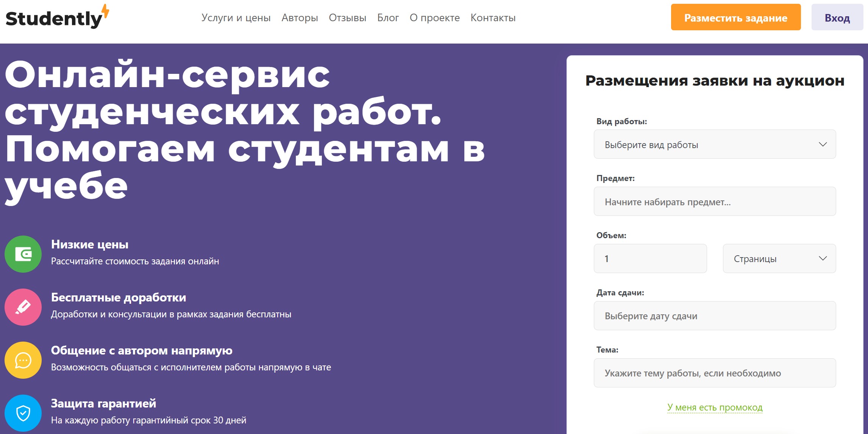This screenshot has width=868, height=434.
Task: Click the 'Вход' login button
Action: tap(837, 18)
